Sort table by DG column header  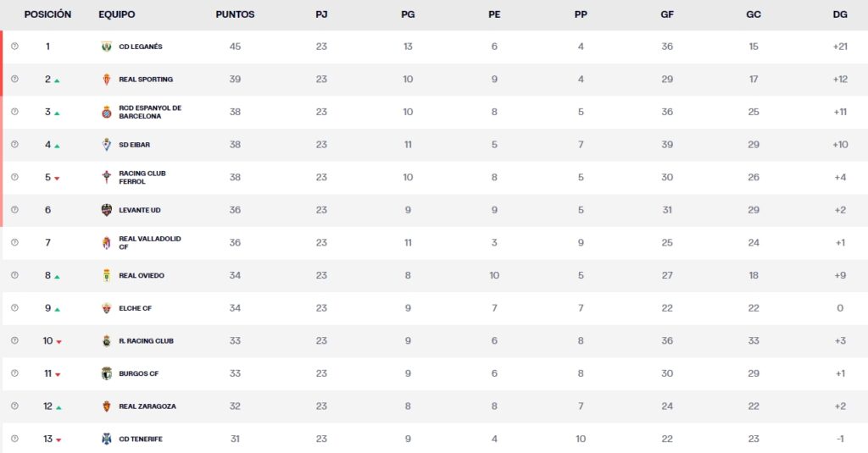click(840, 14)
